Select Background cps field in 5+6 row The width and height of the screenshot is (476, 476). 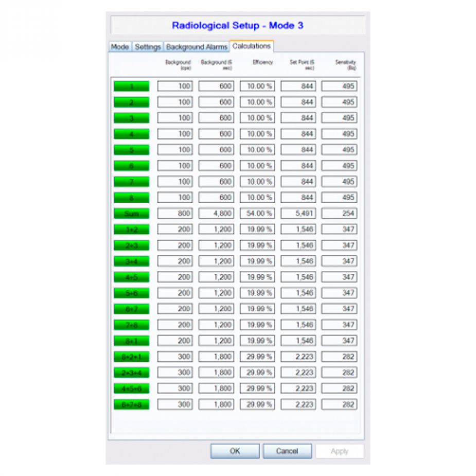175,293
